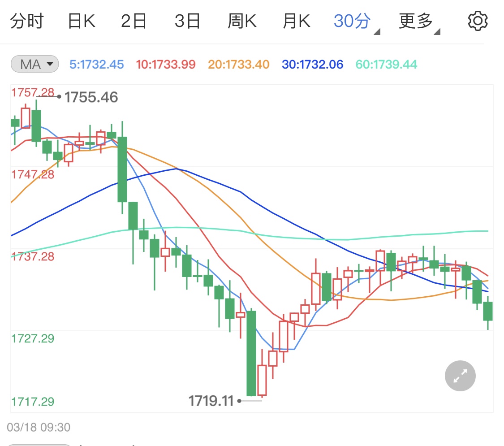This screenshot has height=446, width=504.
Task: Click the MA20 value 20:1733.40
Action: coord(238,64)
